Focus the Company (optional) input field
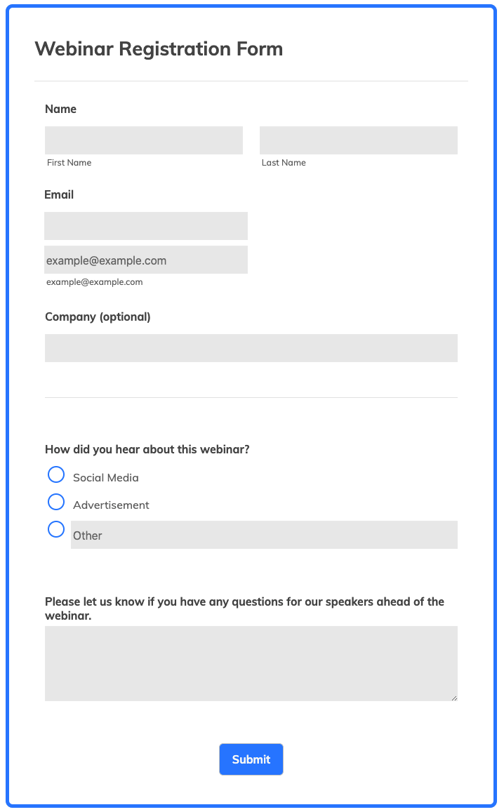This screenshot has height=812, width=504. (x=251, y=348)
